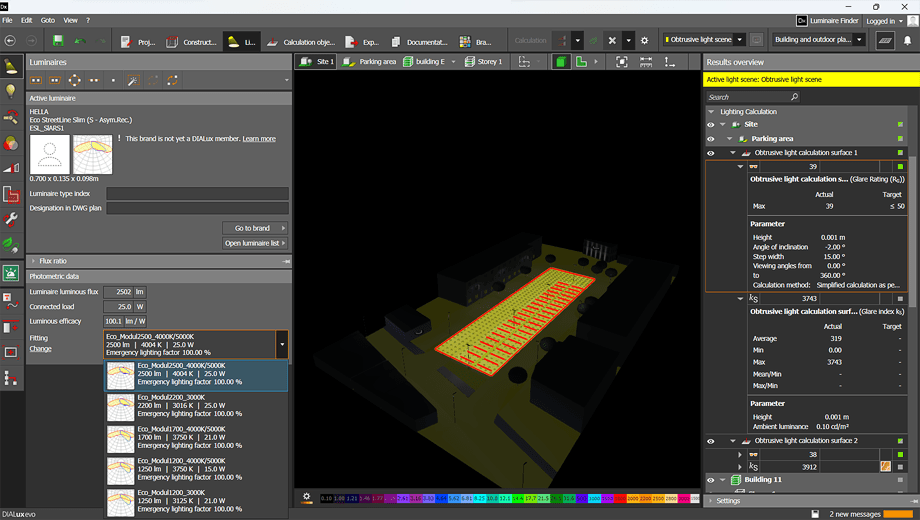Click the false color legend scale bar
This screenshot has width=920, height=520.
510,498
